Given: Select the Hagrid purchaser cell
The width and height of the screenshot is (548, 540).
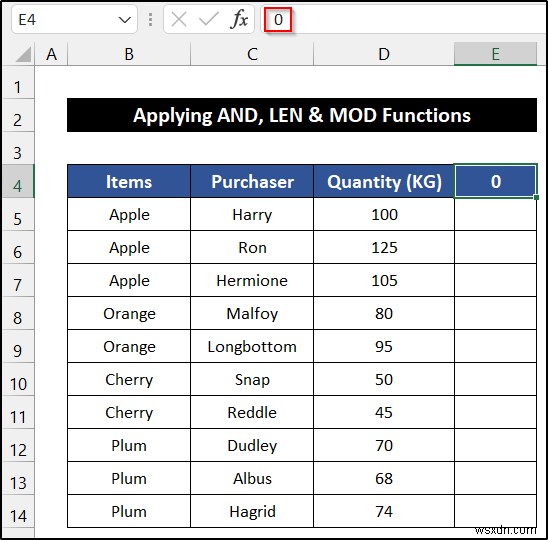Looking at the screenshot, I should (x=252, y=511).
